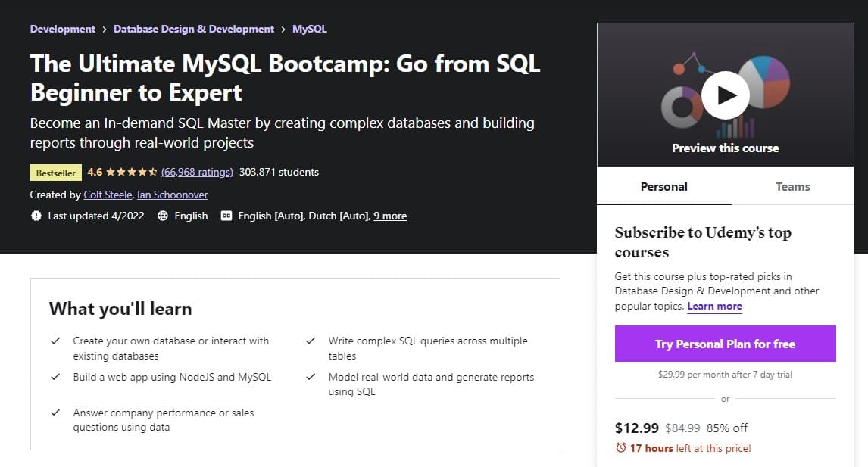Expand the 9 more subtitle languages

click(390, 216)
